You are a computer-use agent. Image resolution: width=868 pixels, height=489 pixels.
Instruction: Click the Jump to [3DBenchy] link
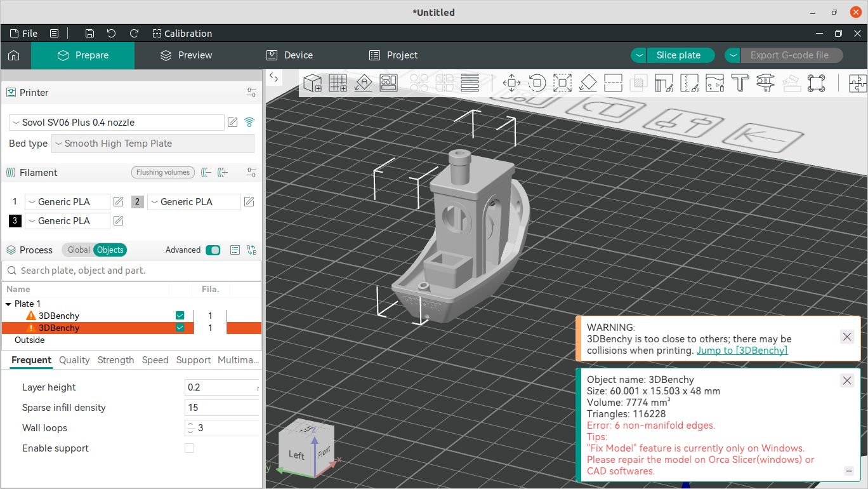(742, 351)
